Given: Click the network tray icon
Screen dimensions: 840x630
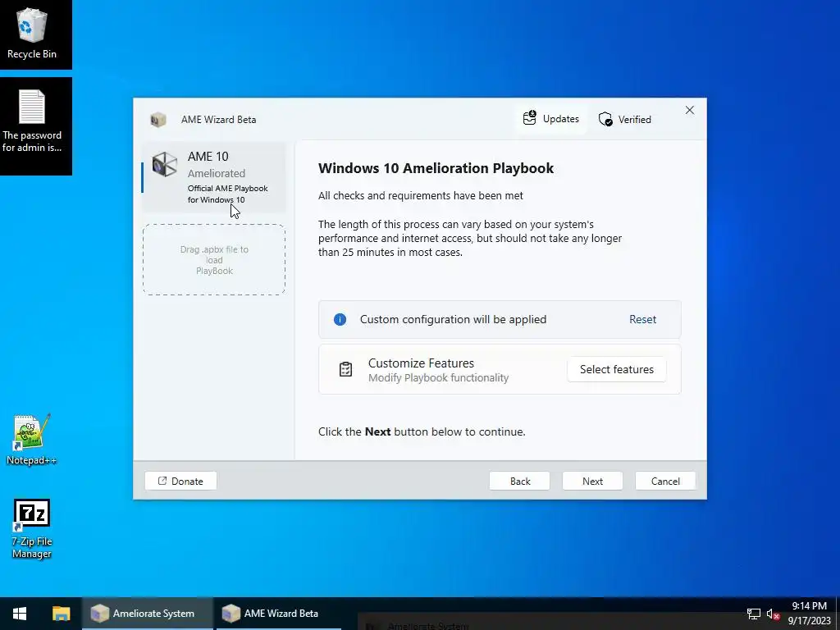Looking at the screenshot, I should 754,614.
